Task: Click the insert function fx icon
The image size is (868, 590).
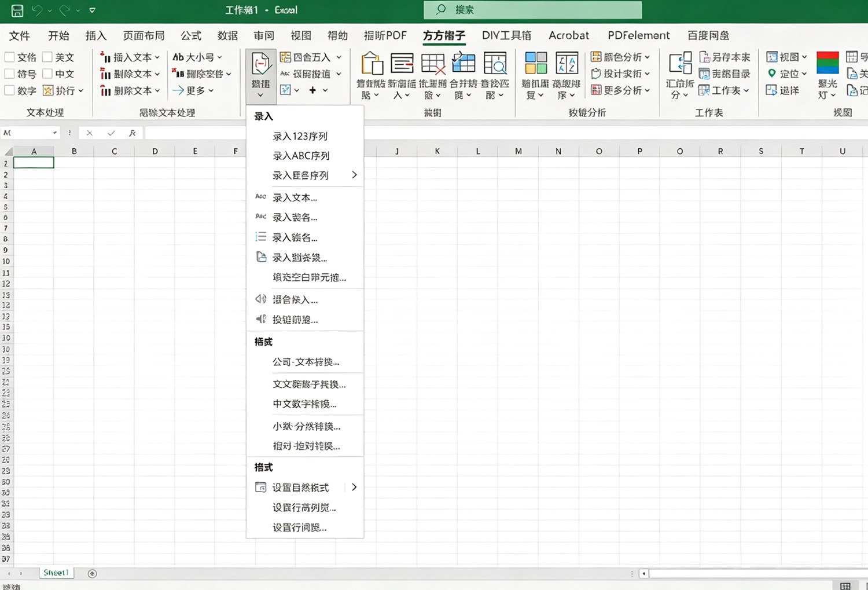Action: [133, 133]
